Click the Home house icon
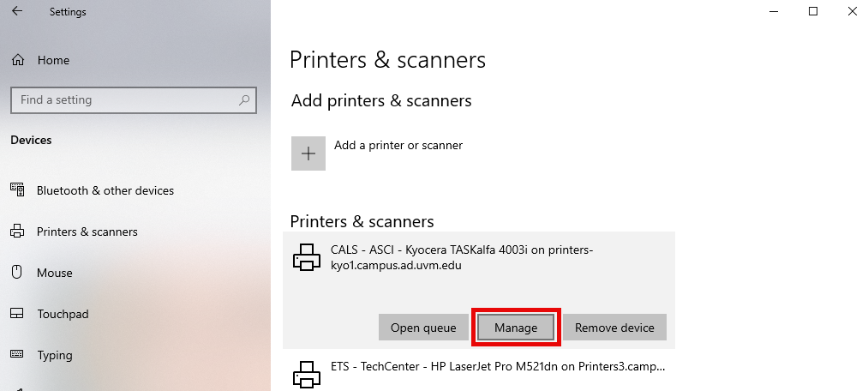This screenshot has width=868, height=391. coord(17,61)
